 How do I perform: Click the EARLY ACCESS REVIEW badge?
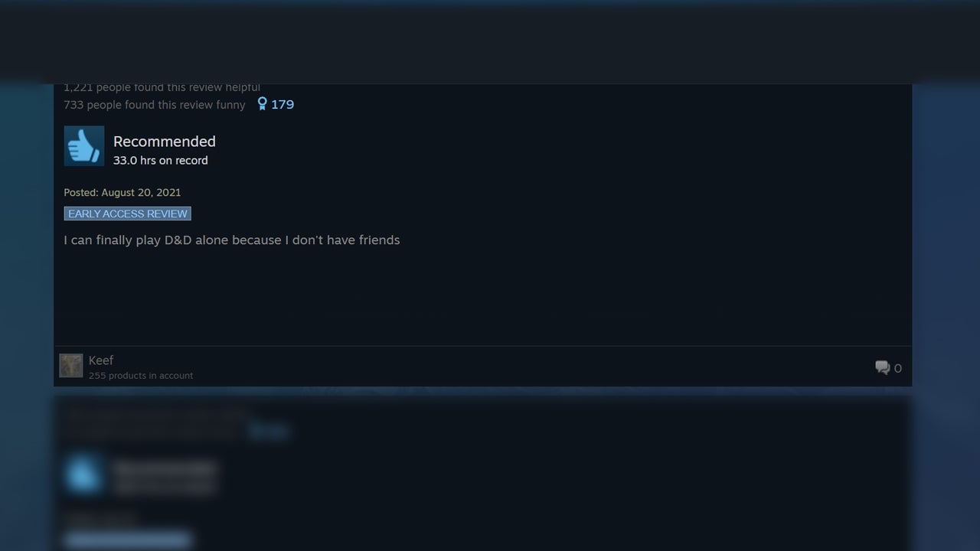(128, 214)
